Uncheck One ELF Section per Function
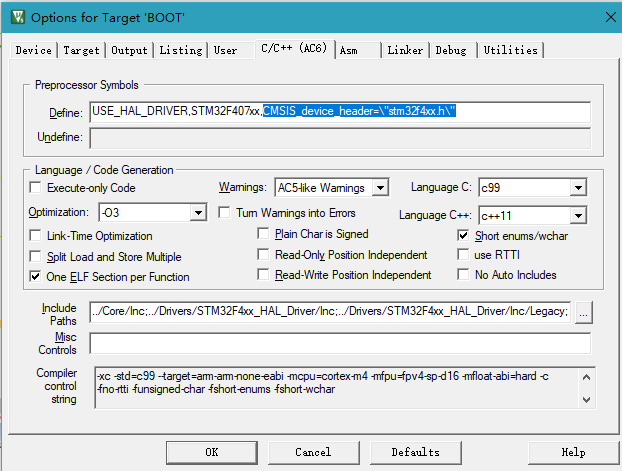Screen dimensions: 622x471 (x=37, y=277)
